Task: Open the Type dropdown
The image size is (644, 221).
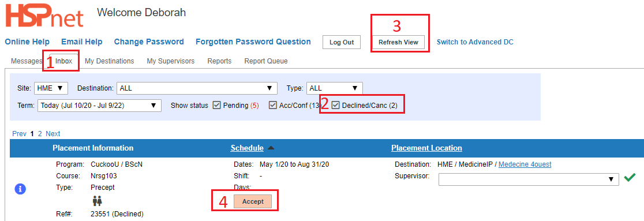Action: point(334,88)
